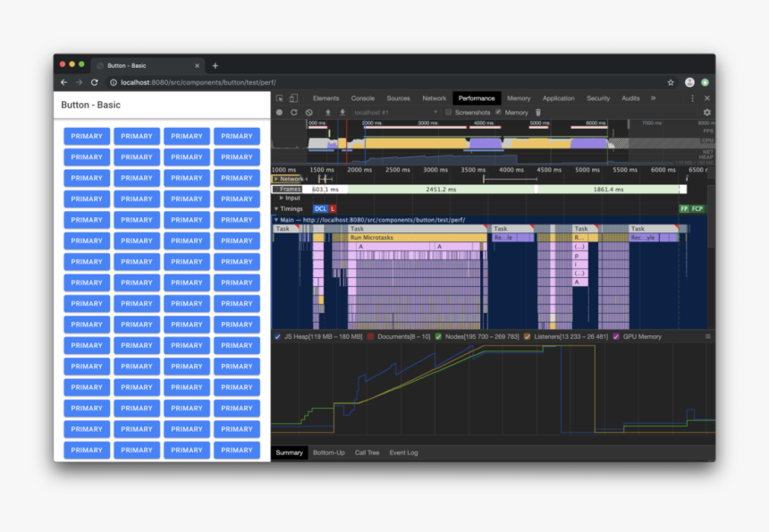Open the capture settings gear

(706, 111)
